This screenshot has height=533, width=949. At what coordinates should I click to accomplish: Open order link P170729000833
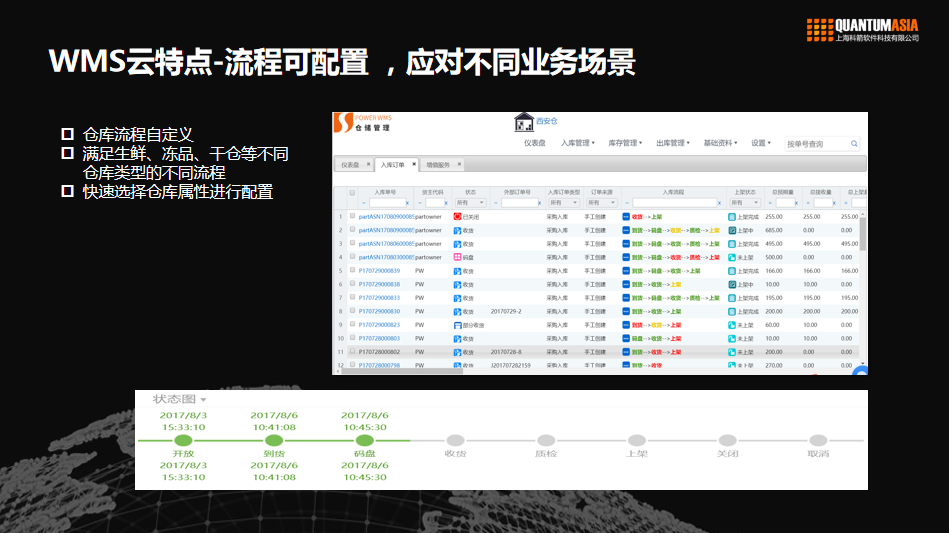(x=379, y=298)
